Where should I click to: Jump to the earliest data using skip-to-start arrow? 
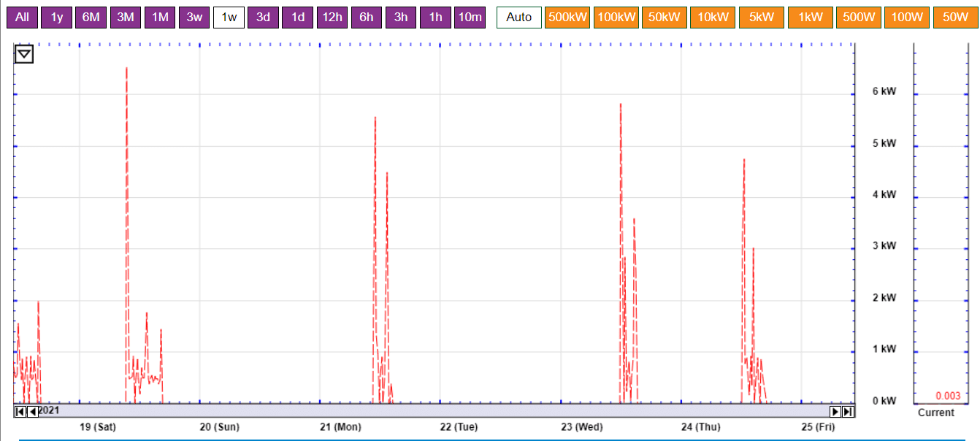[20, 412]
